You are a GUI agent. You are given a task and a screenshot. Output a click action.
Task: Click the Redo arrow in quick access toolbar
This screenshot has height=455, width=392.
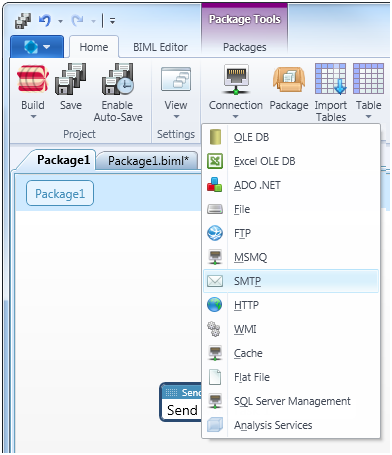(x=77, y=21)
